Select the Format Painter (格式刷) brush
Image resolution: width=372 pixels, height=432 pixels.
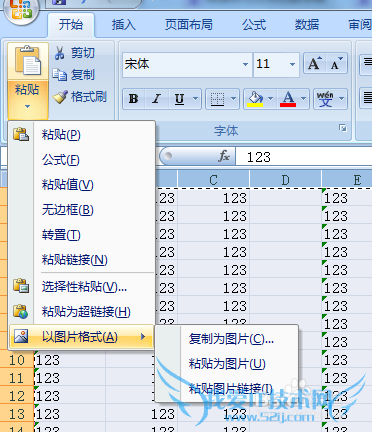[x=80, y=97]
